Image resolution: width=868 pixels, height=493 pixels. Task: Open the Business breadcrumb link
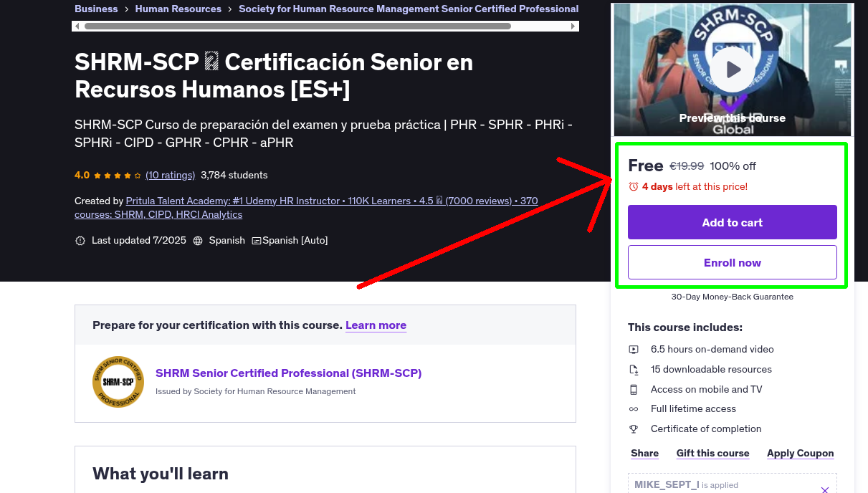(x=96, y=9)
